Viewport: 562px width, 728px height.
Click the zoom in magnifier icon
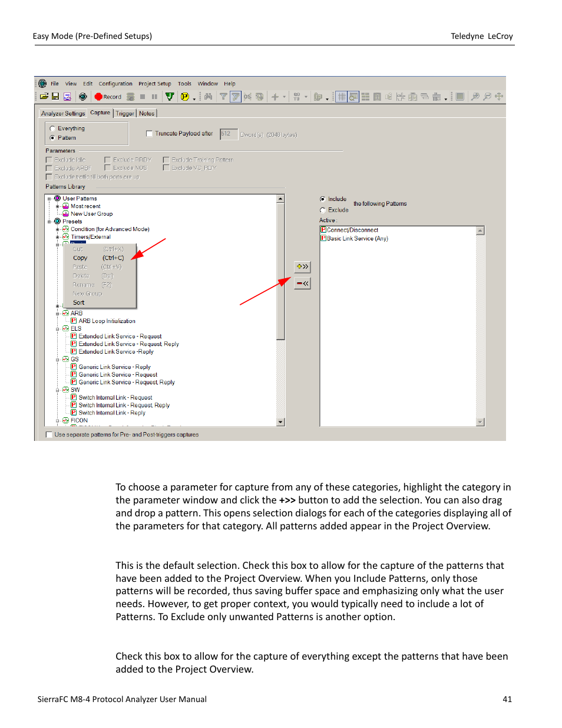pyautogui.click(x=475, y=97)
